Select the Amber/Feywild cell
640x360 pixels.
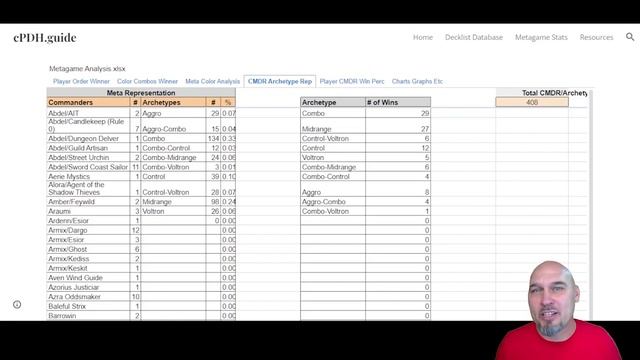point(88,202)
